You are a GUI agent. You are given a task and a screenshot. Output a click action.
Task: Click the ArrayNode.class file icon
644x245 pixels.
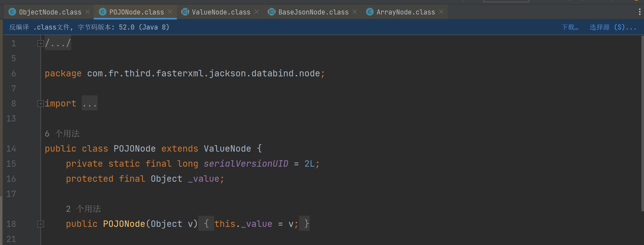370,12
